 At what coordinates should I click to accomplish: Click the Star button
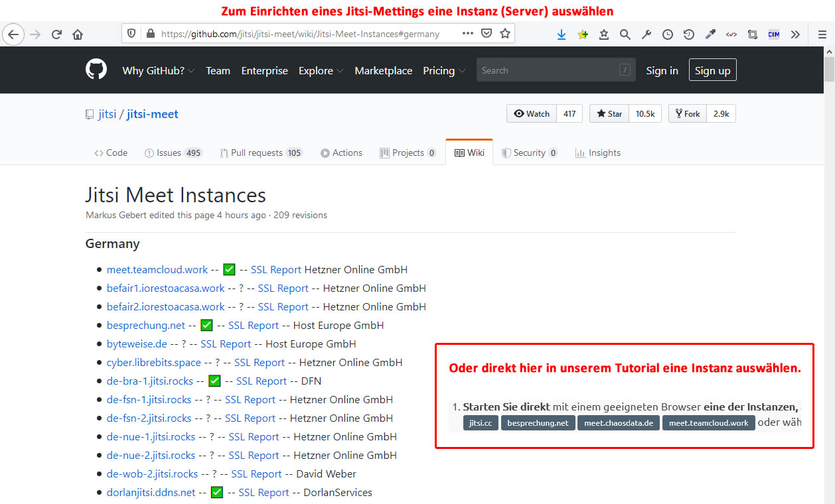coord(609,113)
